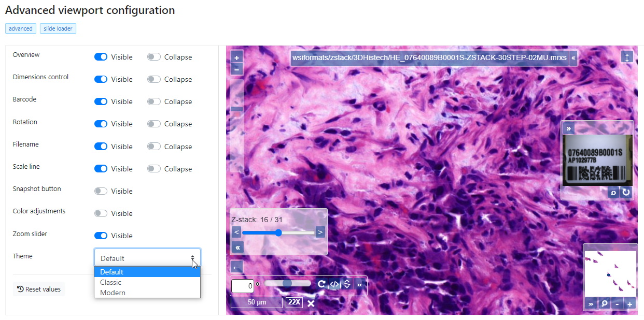644x320 pixels.
Task: Click the reset rotation circular arrow icon
Action: pyautogui.click(x=321, y=284)
